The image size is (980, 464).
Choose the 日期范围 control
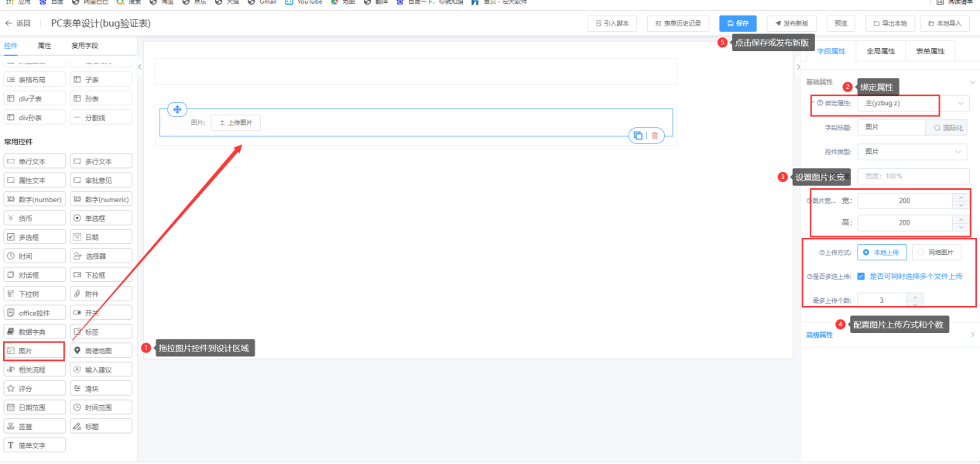click(x=34, y=407)
